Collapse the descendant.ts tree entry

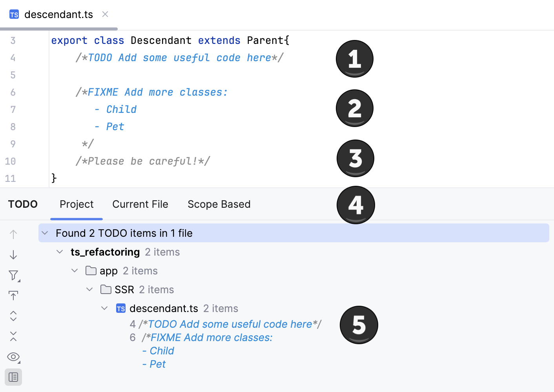coord(104,308)
